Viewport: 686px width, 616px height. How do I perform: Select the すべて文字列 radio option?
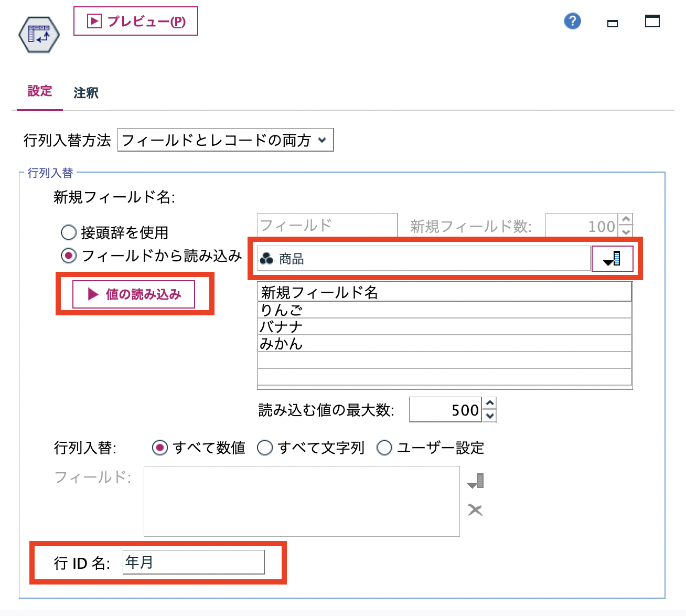[265, 448]
